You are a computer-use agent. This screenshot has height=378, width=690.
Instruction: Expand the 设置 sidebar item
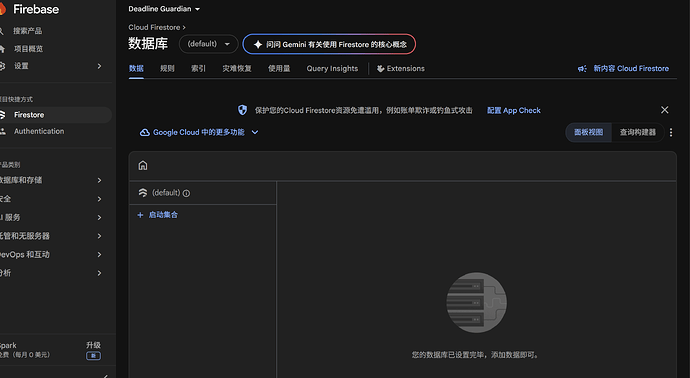point(52,66)
